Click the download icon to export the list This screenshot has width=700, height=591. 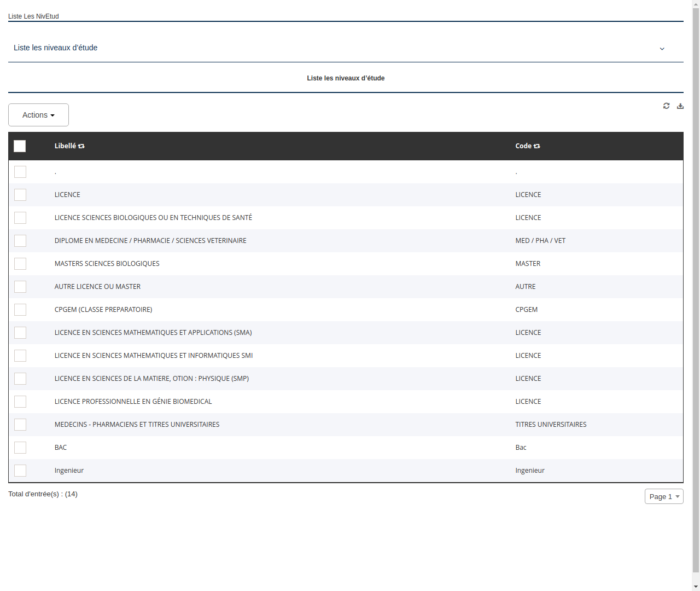tap(680, 106)
